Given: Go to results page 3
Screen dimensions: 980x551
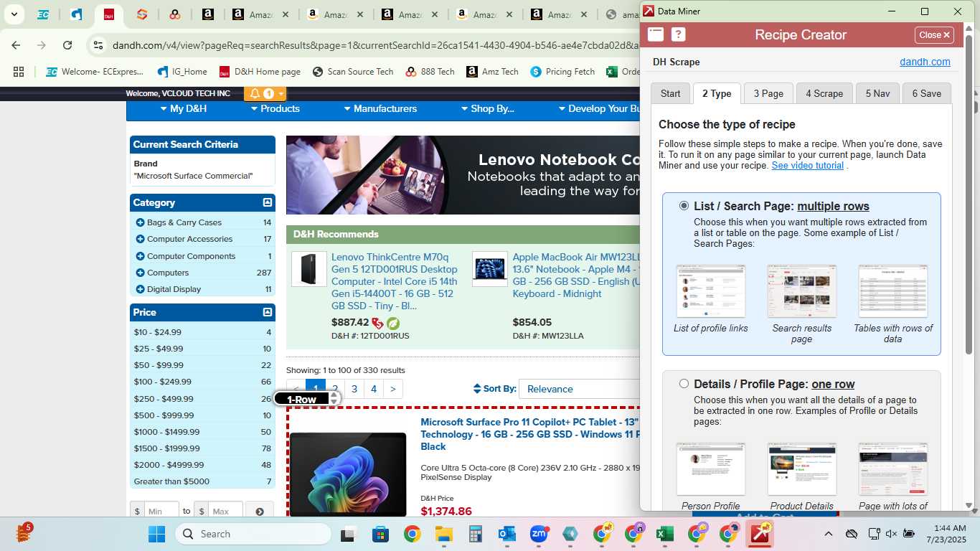Looking at the screenshot, I should click(354, 389).
